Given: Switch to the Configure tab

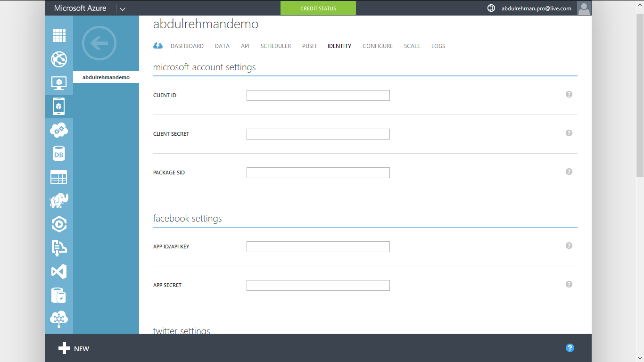Looking at the screenshot, I should pyautogui.click(x=378, y=46).
